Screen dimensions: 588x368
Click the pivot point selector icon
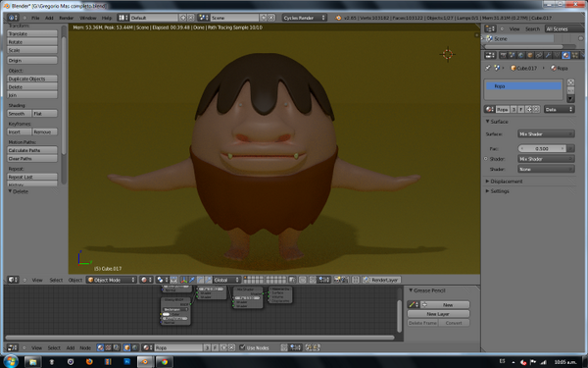click(x=163, y=280)
